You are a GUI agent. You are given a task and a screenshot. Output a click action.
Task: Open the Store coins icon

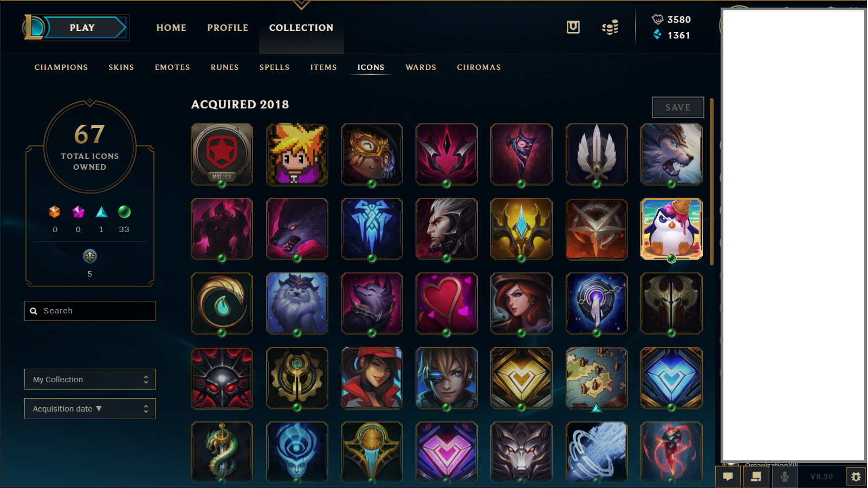tap(610, 27)
